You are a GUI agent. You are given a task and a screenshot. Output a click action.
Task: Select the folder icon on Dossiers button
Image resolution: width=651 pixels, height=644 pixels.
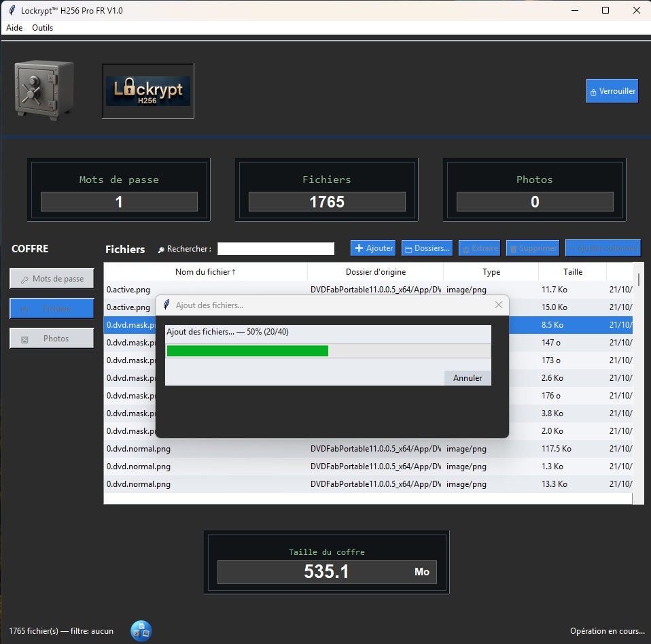pos(408,248)
